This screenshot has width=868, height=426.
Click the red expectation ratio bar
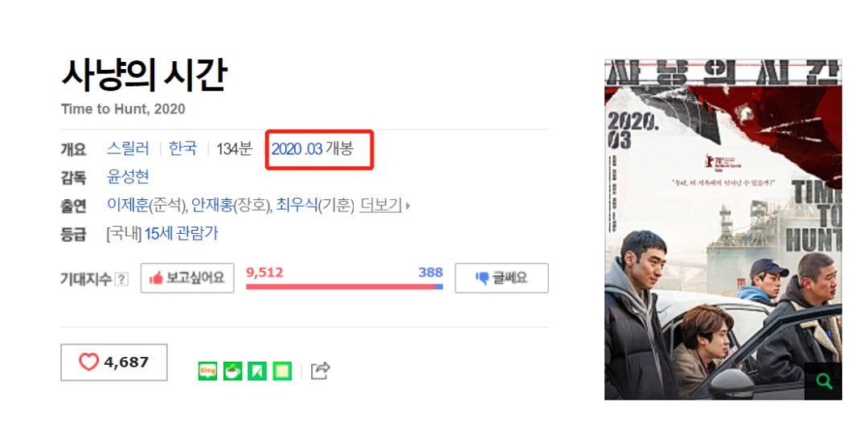pos(341,286)
